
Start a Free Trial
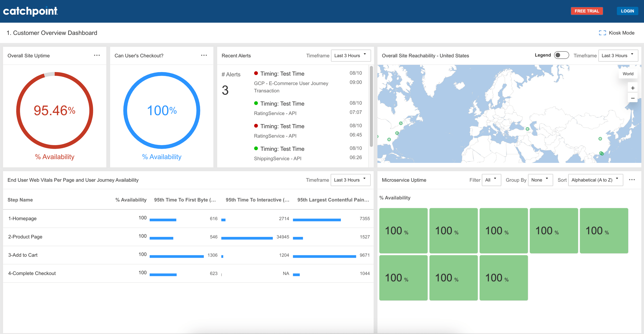587,11
